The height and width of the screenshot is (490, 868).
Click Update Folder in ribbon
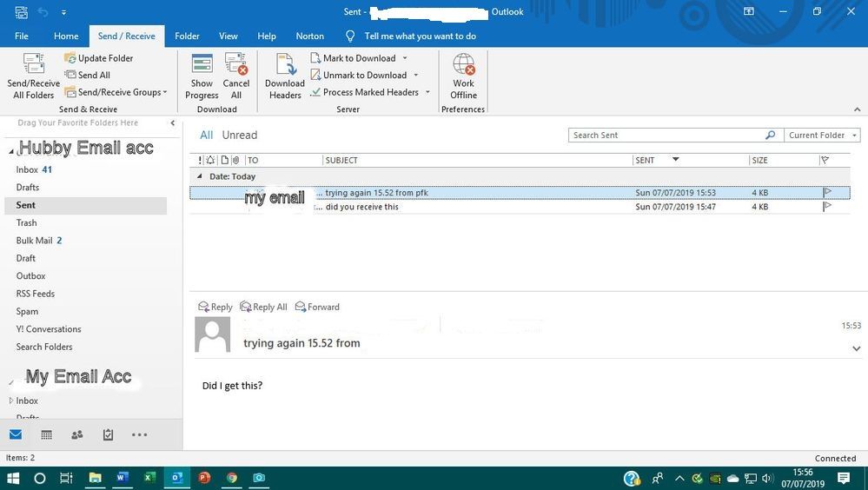point(99,58)
